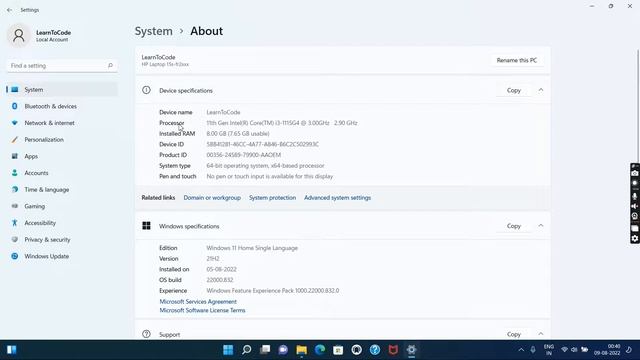Open the Windows Start menu
The height and width of the screenshot is (360, 640).
coord(228,350)
